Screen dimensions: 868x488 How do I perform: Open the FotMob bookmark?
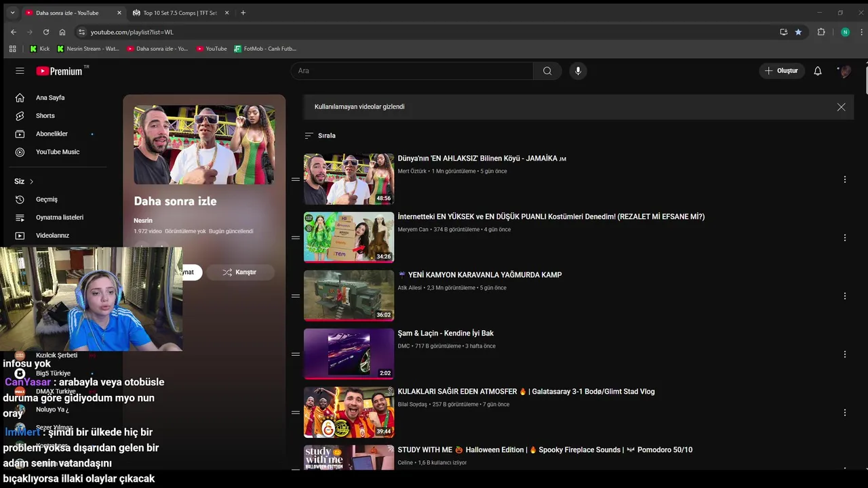(x=265, y=49)
